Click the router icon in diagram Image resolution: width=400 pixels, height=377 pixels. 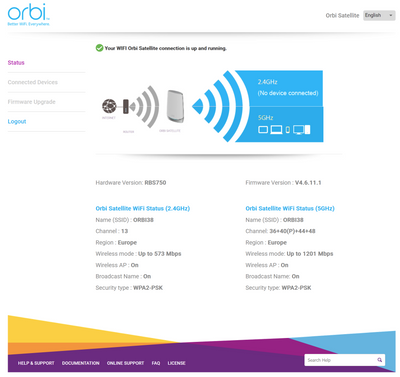point(126,106)
